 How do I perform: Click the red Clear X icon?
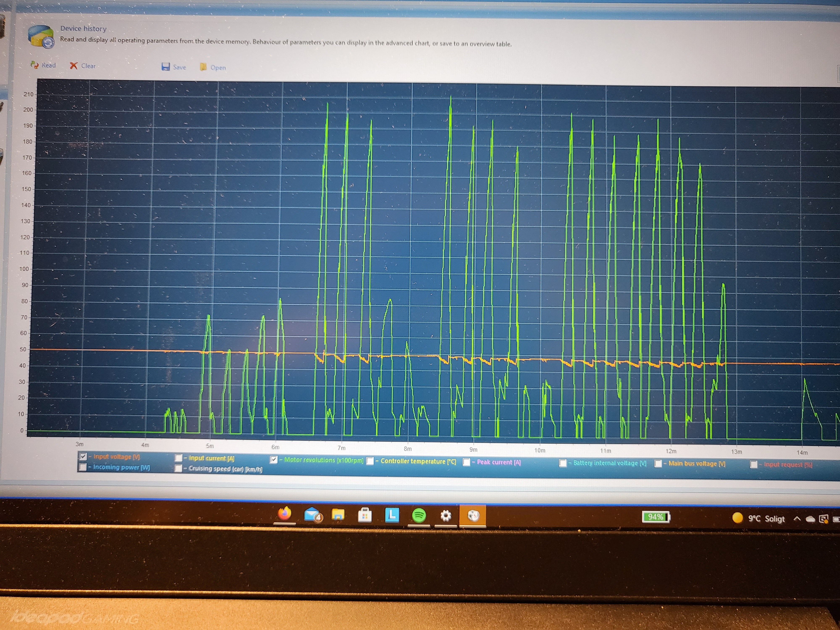[x=74, y=66]
